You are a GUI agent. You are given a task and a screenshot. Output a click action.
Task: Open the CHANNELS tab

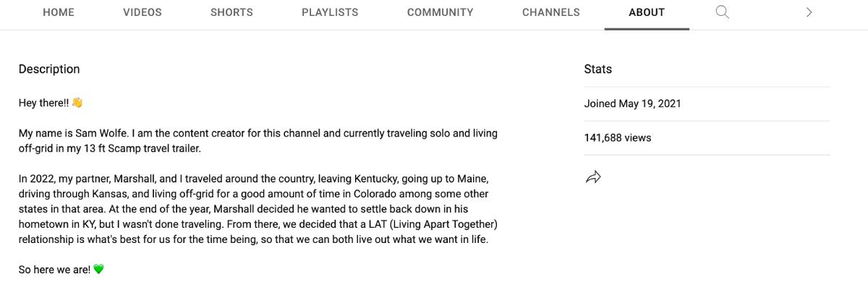click(x=551, y=12)
